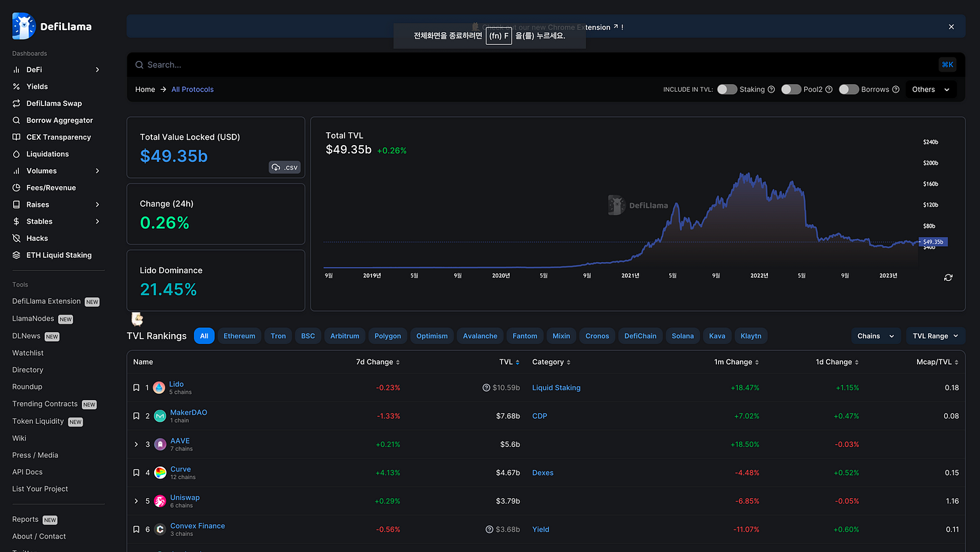Click the Uniswap token logo
980x552 pixels.
pos(160,501)
